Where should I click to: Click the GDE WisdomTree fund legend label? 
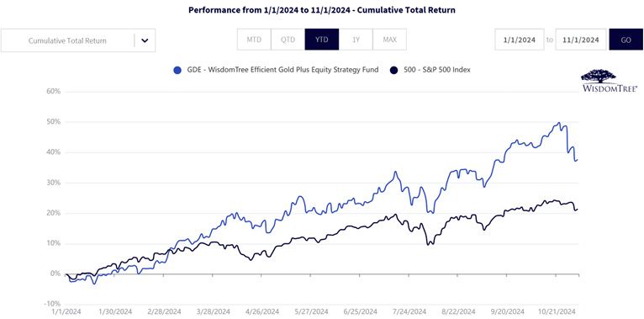[x=282, y=70]
